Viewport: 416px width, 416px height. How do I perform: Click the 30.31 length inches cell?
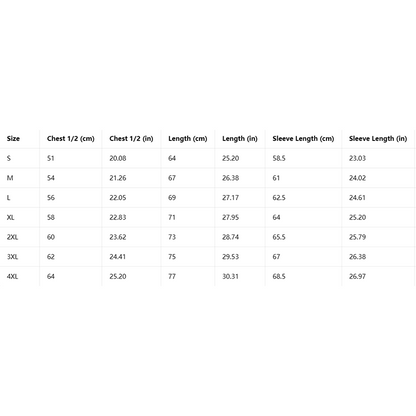click(x=231, y=276)
